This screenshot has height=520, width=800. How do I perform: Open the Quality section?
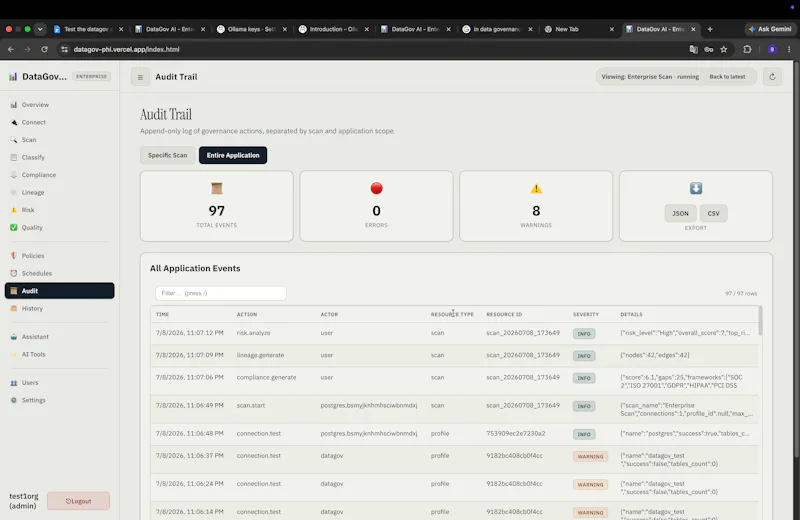[32, 228]
